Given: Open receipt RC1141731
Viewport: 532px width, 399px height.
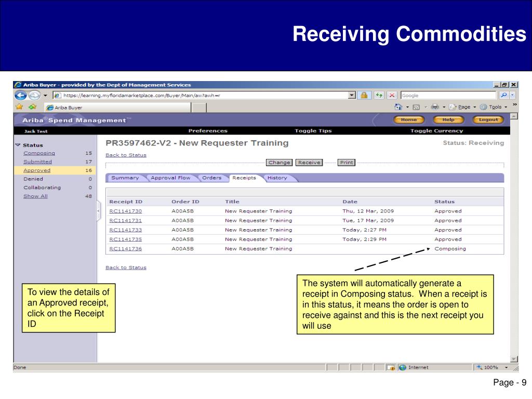Looking at the screenshot, I should pyautogui.click(x=126, y=220).
